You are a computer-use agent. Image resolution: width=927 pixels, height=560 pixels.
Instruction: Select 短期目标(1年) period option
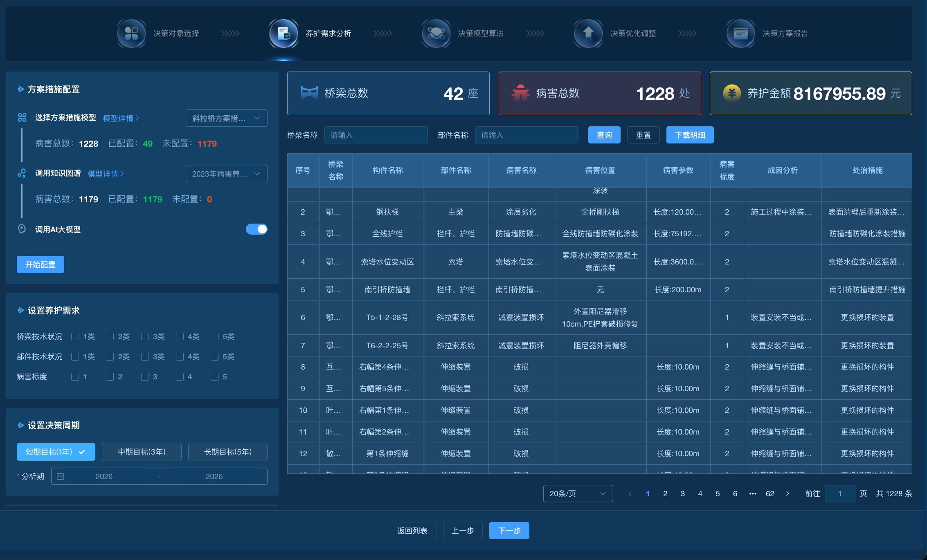56,452
